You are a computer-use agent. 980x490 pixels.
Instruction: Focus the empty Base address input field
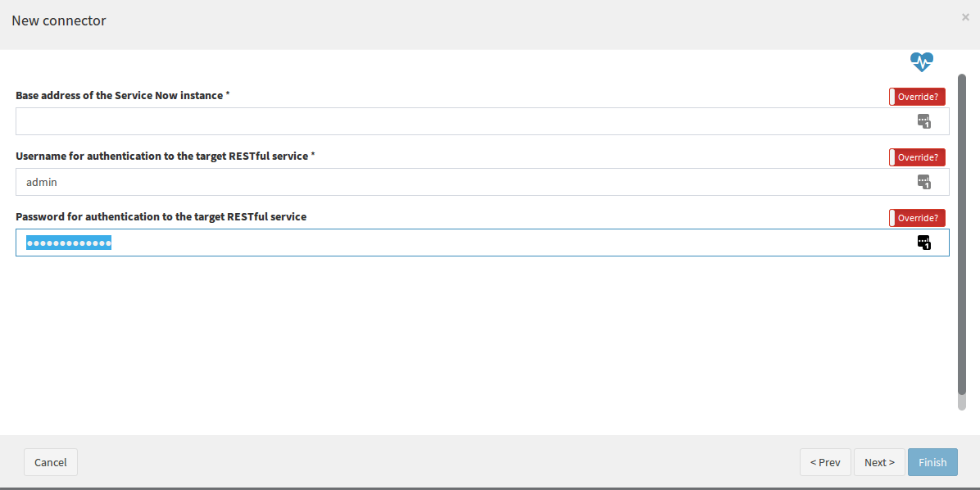pos(483,121)
